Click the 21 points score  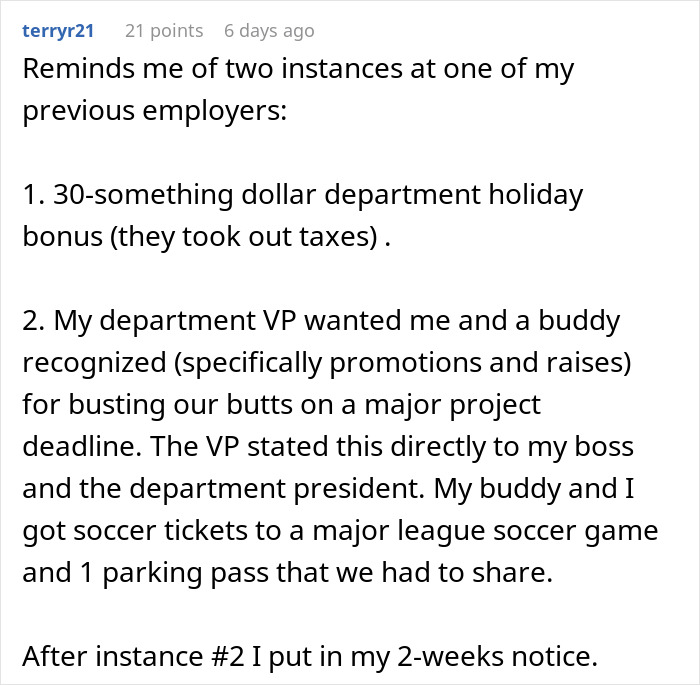coord(164,31)
